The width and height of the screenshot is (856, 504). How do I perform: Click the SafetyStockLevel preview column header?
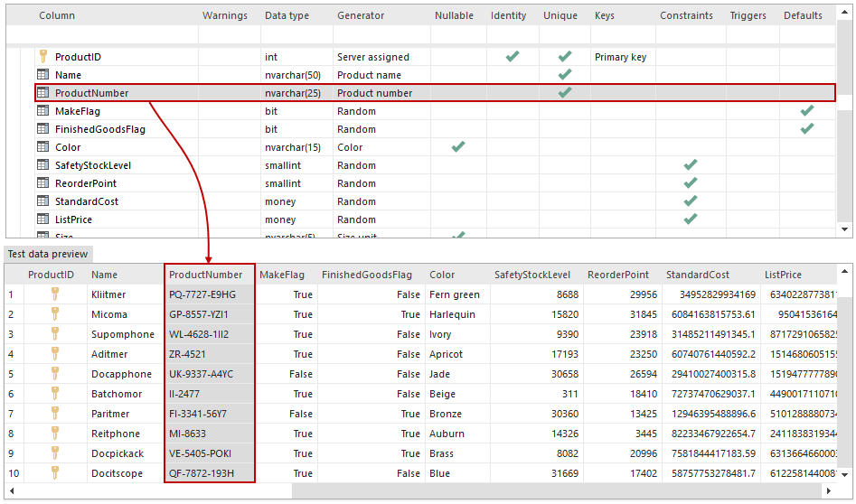click(x=533, y=275)
